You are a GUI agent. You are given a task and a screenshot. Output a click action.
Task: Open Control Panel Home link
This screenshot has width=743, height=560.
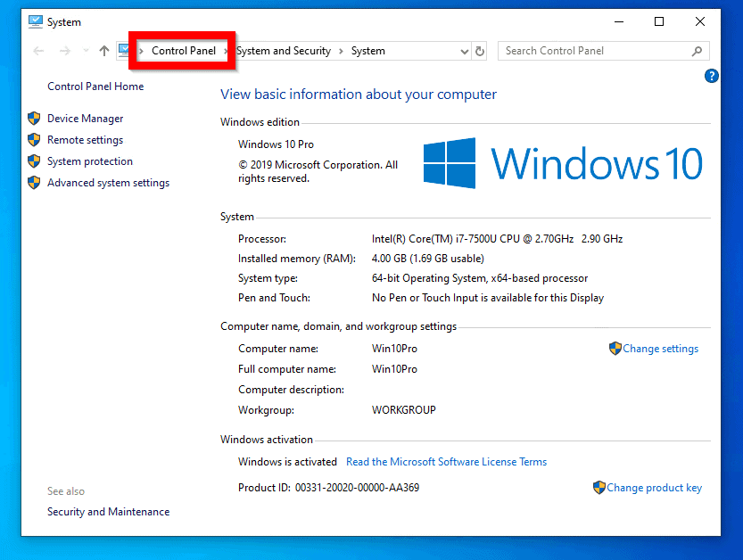(x=95, y=86)
